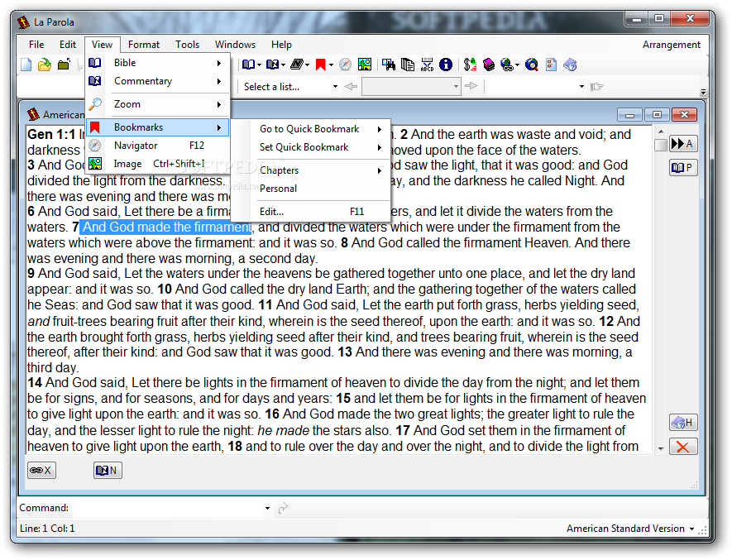The image size is (732, 560).
Task: Click the Command input field
Action: [x=168, y=508]
